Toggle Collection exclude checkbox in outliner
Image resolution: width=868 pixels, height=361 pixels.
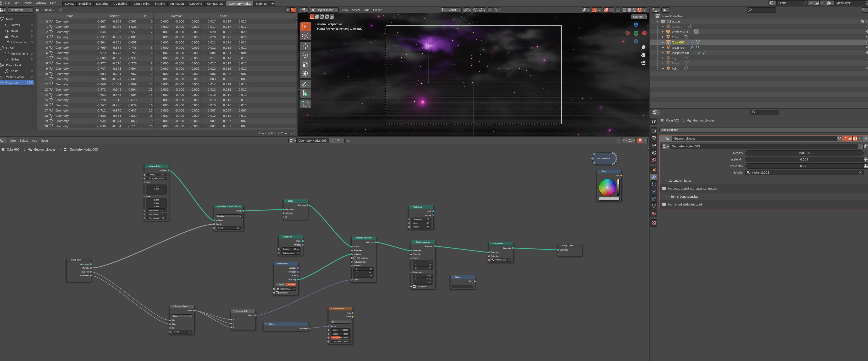863,21
